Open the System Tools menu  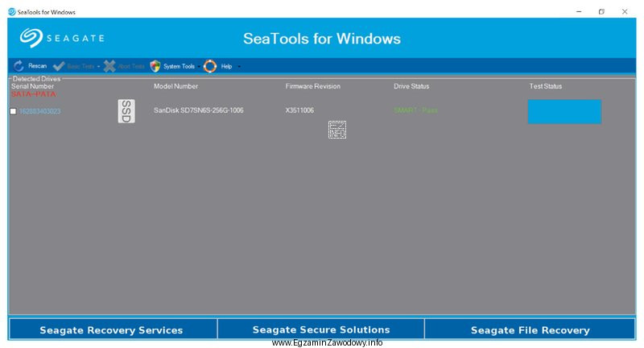tap(179, 66)
